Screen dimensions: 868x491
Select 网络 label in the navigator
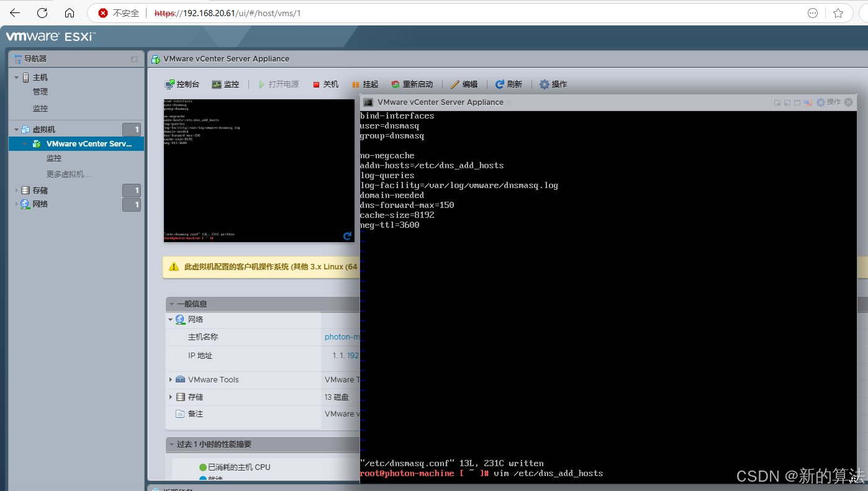40,204
